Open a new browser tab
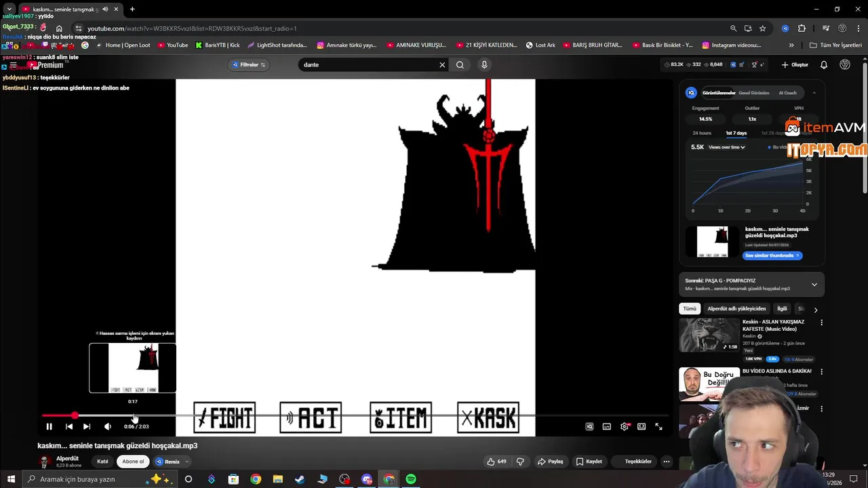This screenshot has width=868, height=488. [132, 9]
